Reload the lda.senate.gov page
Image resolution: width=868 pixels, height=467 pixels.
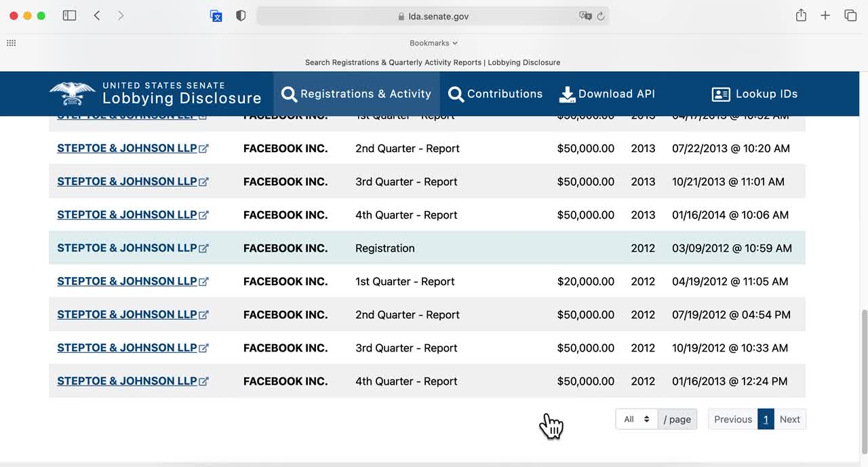601,16
